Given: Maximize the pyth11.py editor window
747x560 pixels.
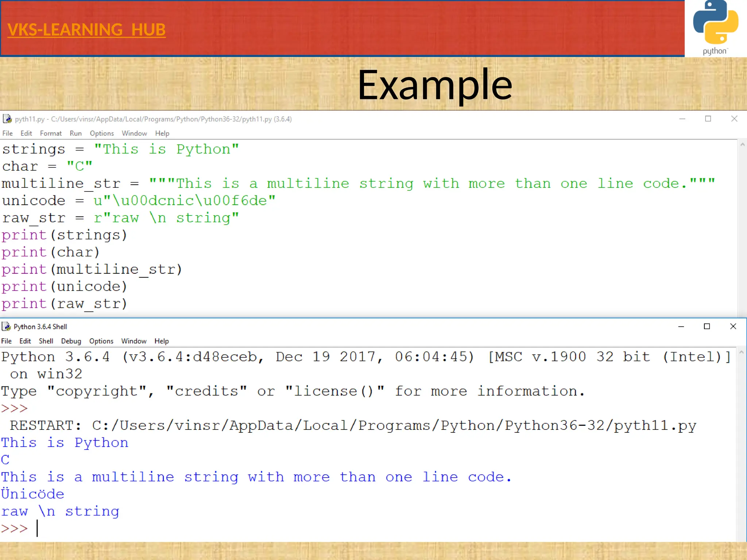Looking at the screenshot, I should click(x=708, y=119).
